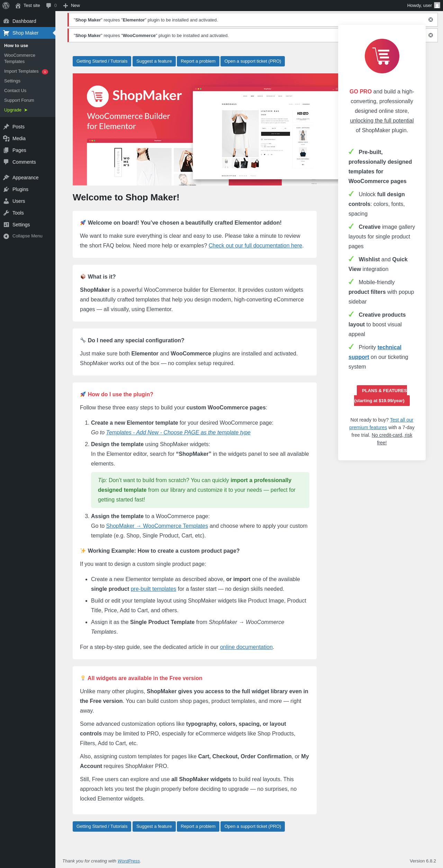Viewport: 443px width, 868px height.
Task: Open Howdy, user account menu
Action: tap(423, 6)
